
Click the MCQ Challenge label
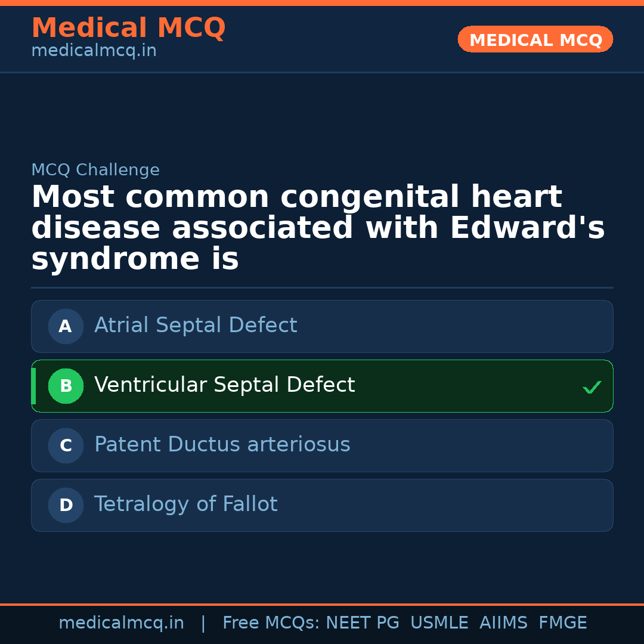pos(95,171)
